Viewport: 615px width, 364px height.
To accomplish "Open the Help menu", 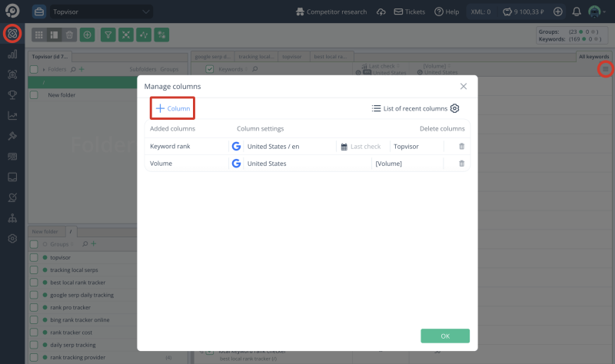I will coord(447,12).
